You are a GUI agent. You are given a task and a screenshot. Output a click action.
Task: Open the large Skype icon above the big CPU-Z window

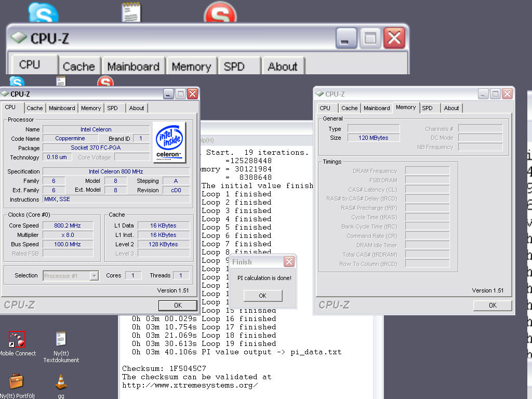[x=43, y=13]
